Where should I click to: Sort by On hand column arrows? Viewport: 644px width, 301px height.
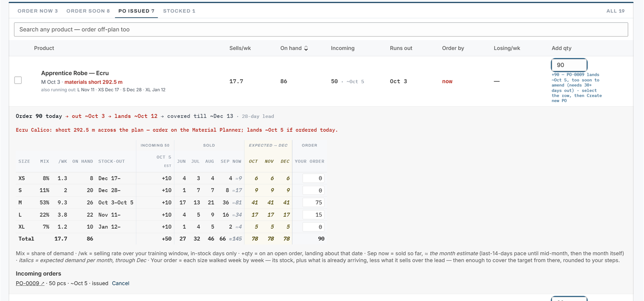306,48
